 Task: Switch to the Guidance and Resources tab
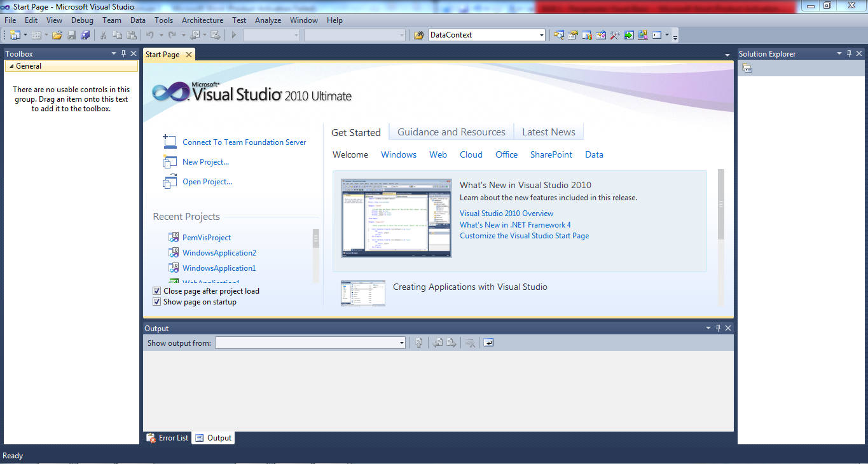[450, 132]
